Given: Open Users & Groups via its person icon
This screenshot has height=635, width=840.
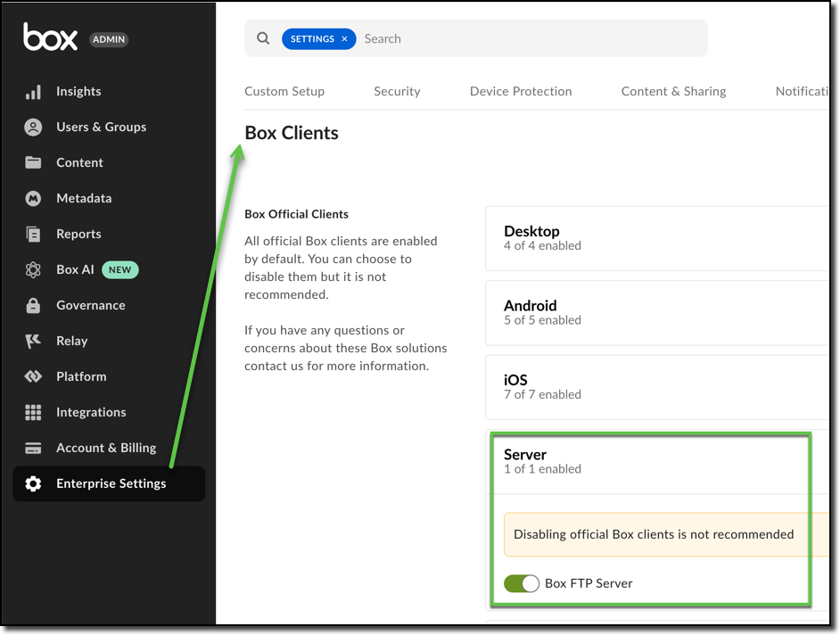Looking at the screenshot, I should coord(33,128).
